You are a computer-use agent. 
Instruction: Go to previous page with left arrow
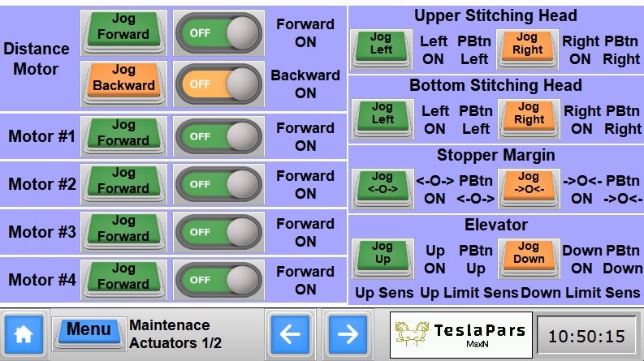coord(291,333)
